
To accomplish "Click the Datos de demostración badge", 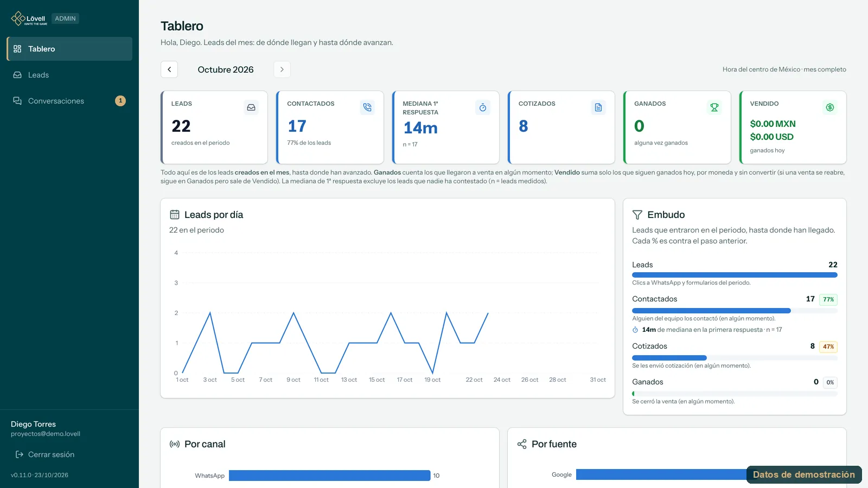I will click(x=804, y=474).
